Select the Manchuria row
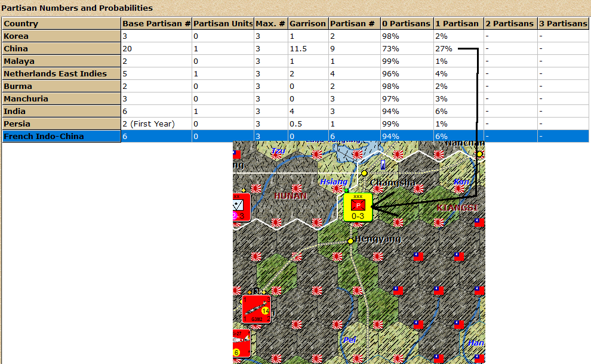591x364 pixels. (295, 98)
